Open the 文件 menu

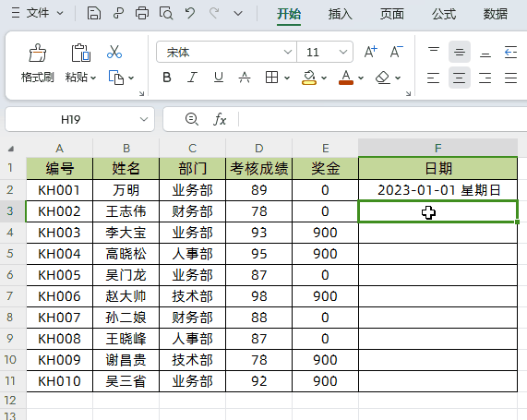click(x=37, y=14)
